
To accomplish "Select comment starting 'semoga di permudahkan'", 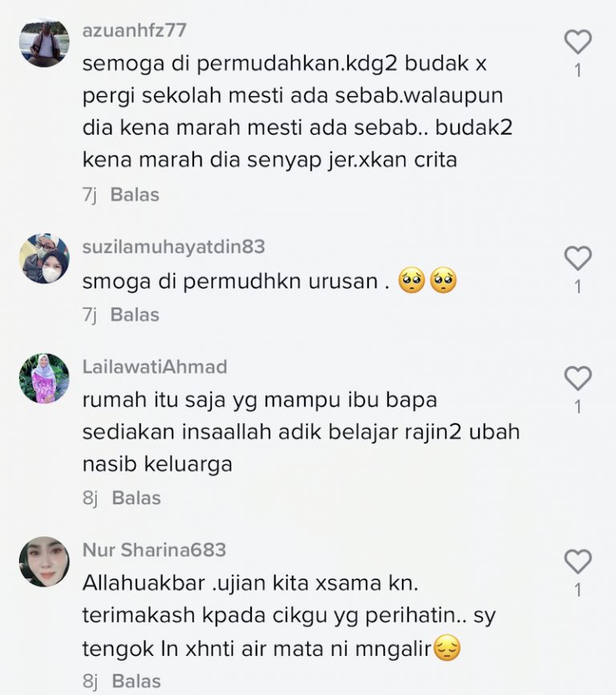I will pyautogui.click(x=298, y=111).
